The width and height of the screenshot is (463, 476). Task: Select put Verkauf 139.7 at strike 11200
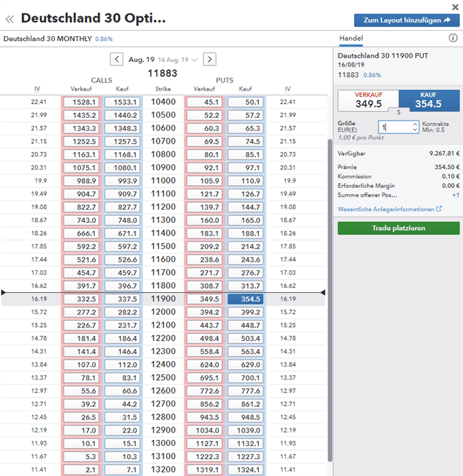[x=204, y=207]
